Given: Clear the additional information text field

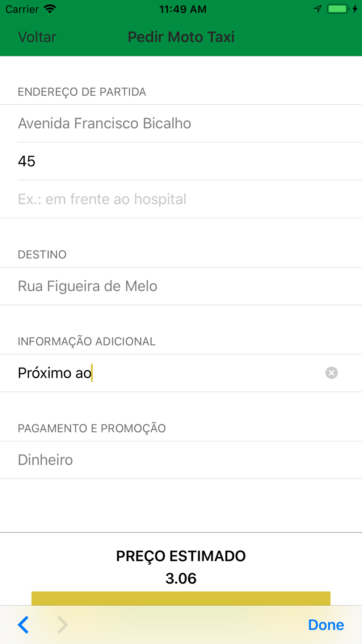Looking at the screenshot, I should (331, 373).
